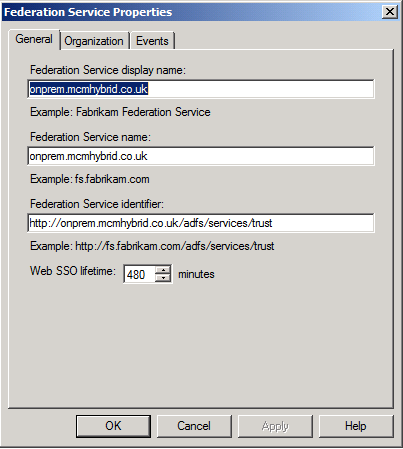The height and width of the screenshot is (449, 403).
Task: Click the 'Federation Service identifier:' label
Action: click(x=97, y=204)
